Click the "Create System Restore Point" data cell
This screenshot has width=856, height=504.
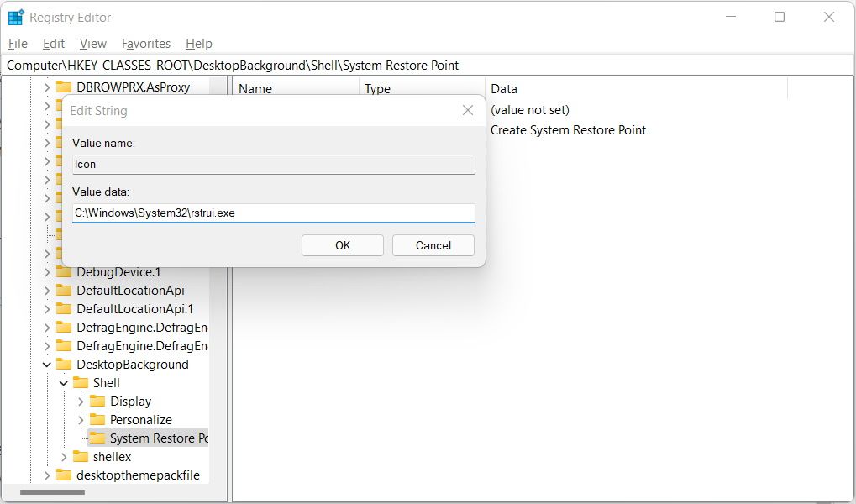tap(568, 130)
